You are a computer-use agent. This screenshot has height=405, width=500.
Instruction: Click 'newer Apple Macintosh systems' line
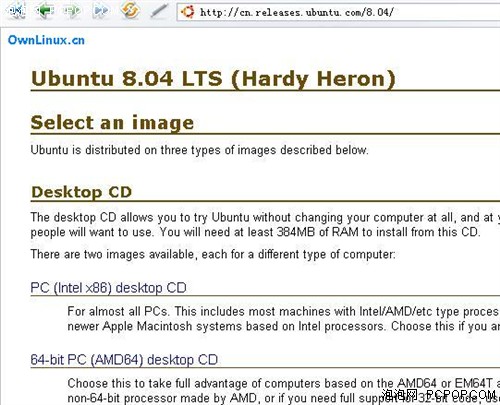point(283,326)
